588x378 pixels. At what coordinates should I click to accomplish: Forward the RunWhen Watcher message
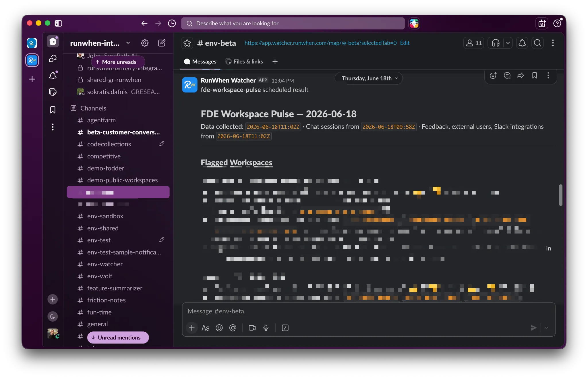coord(521,76)
